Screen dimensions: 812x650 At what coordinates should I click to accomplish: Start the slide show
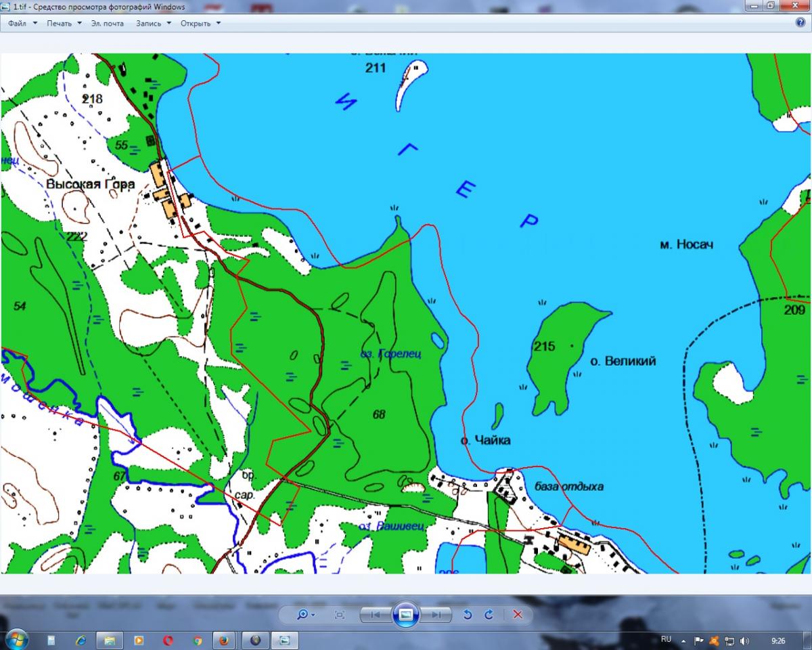coord(406,614)
